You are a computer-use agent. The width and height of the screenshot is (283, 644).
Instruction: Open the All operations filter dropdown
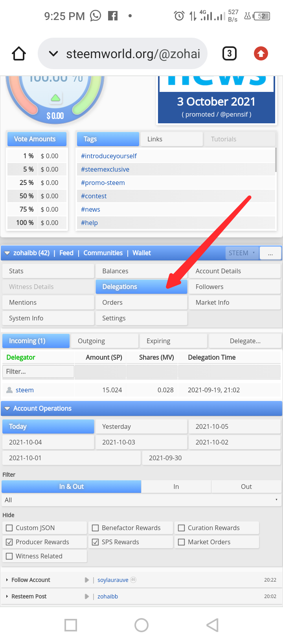pyautogui.click(x=141, y=500)
